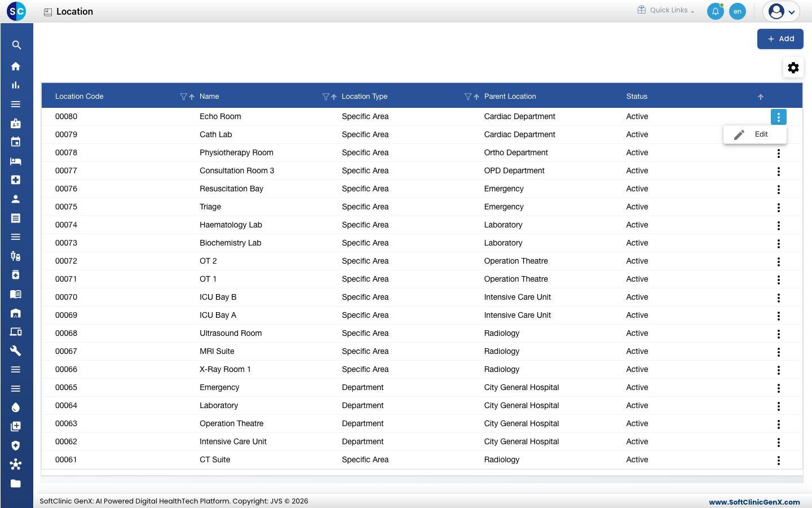Viewport: 812px width, 508px height.
Task: Open the open book sidebar icon
Action: pos(16,294)
